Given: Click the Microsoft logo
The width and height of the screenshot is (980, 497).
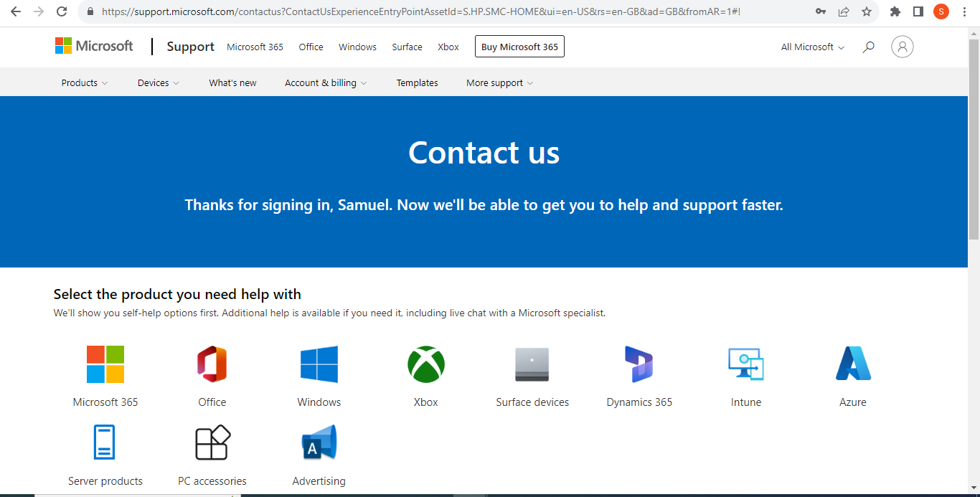Looking at the screenshot, I should point(94,46).
